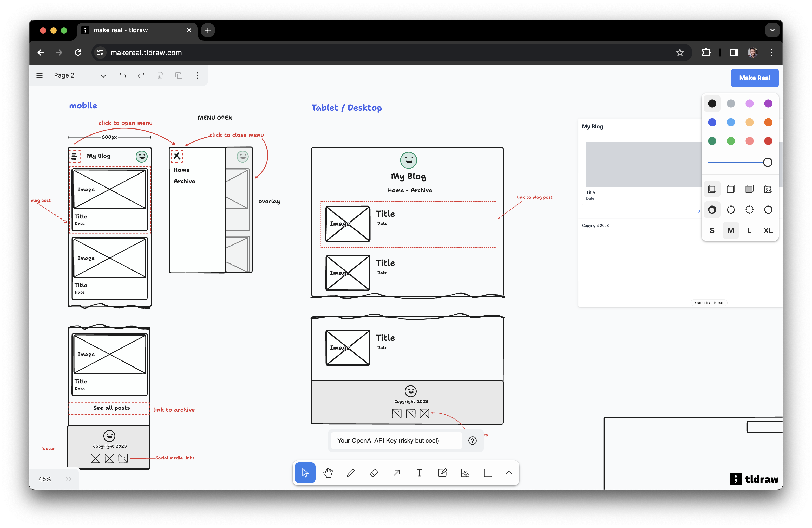Select the Arrow tool
The width and height of the screenshot is (812, 528).
coord(397,473)
